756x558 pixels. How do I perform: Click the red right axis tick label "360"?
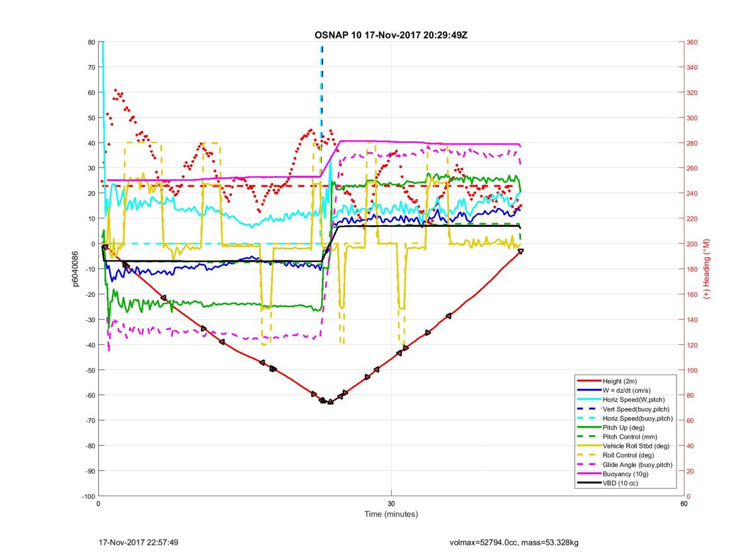click(693, 42)
